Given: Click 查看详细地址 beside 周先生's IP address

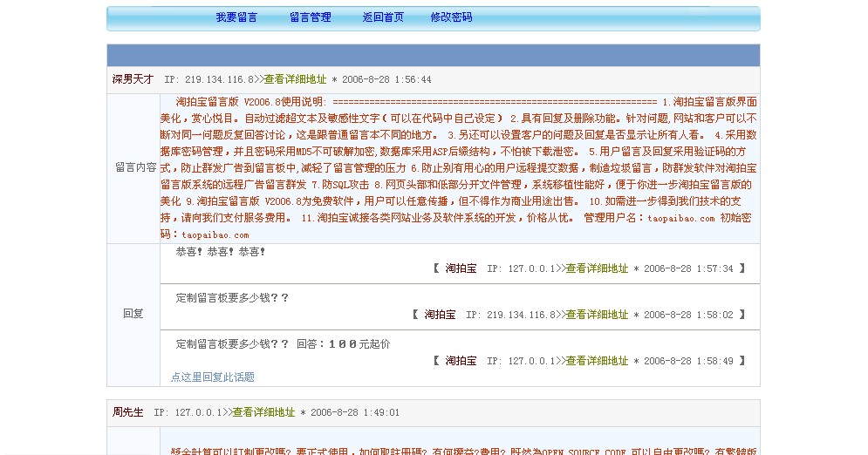Looking at the screenshot, I should (x=263, y=412).
